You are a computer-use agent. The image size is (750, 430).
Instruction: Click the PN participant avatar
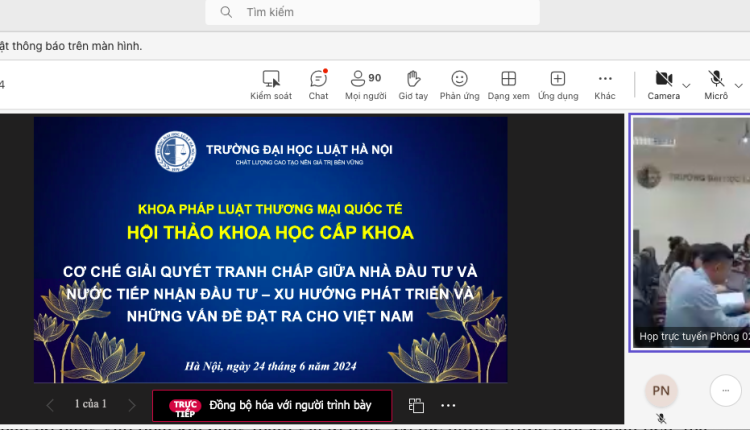pos(661,390)
